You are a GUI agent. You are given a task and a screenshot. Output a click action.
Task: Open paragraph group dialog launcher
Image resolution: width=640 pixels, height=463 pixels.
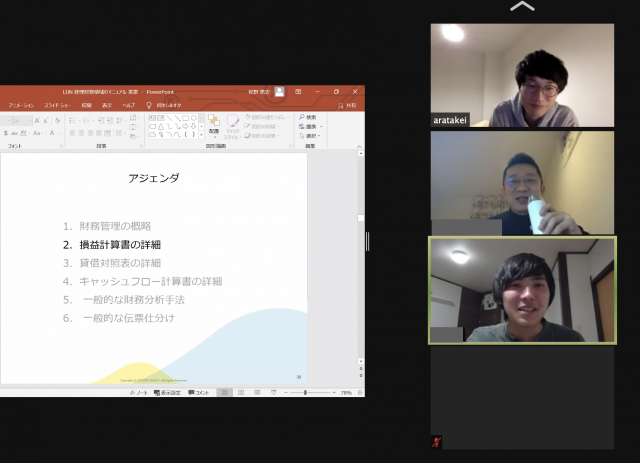tap(142, 146)
